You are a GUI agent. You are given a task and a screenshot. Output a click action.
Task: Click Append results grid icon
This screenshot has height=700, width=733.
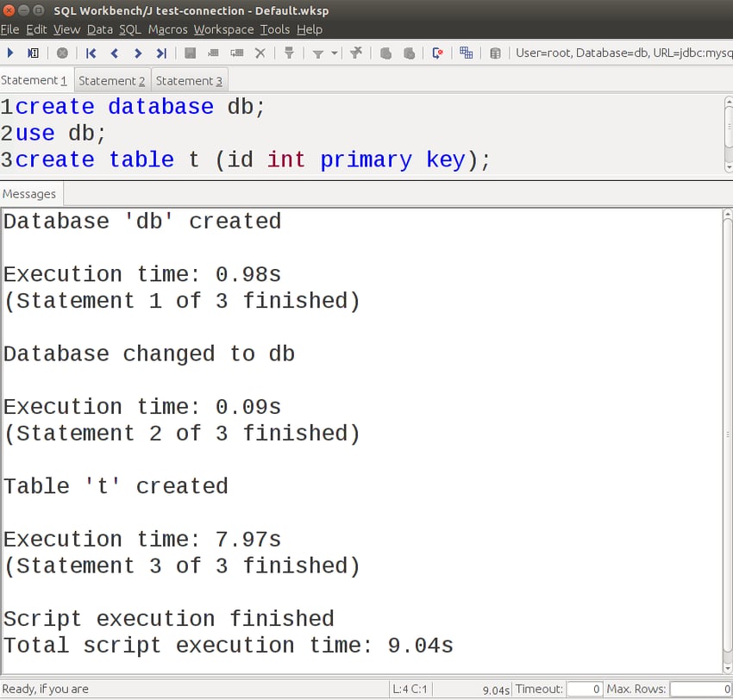click(x=466, y=53)
